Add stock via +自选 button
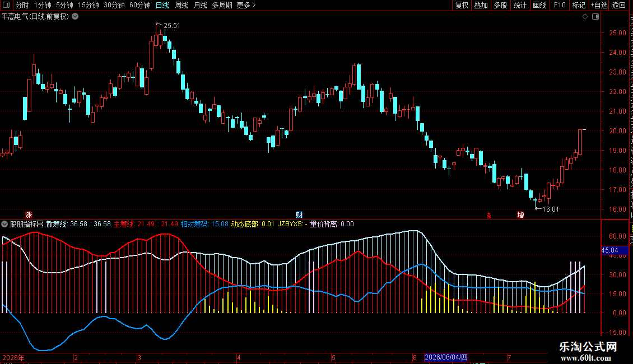Screen dimensions: 633x364 coord(599,5)
